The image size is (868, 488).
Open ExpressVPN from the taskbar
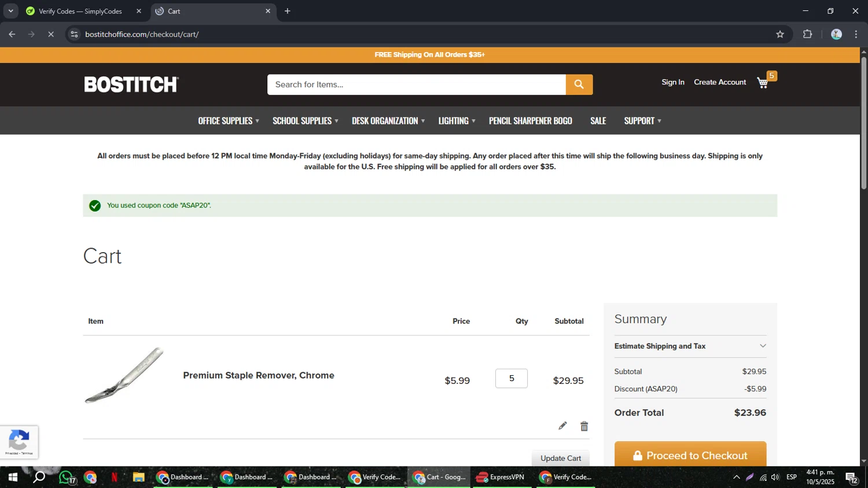point(501,478)
